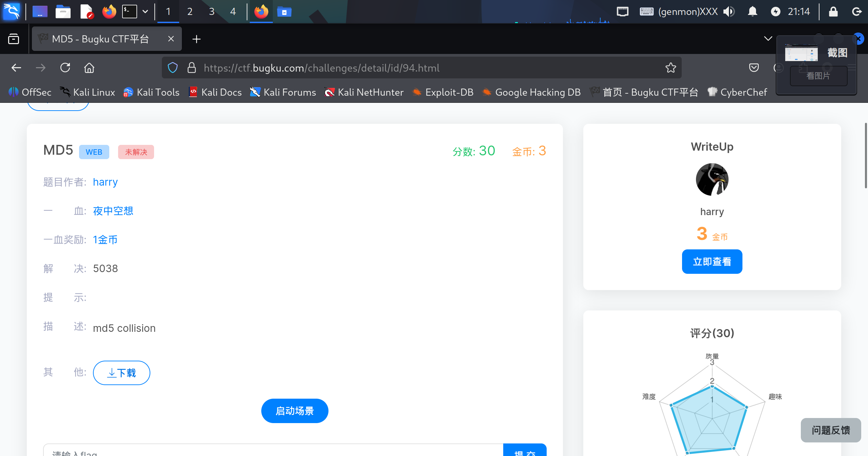Expand the list all tabs chevron
Screen dimensions: 868x456
tap(768, 38)
